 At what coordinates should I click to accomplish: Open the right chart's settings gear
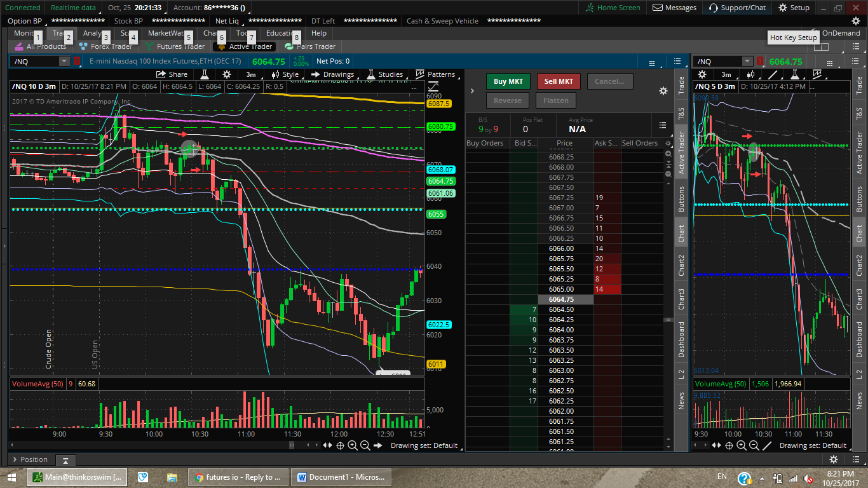tap(703, 74)
